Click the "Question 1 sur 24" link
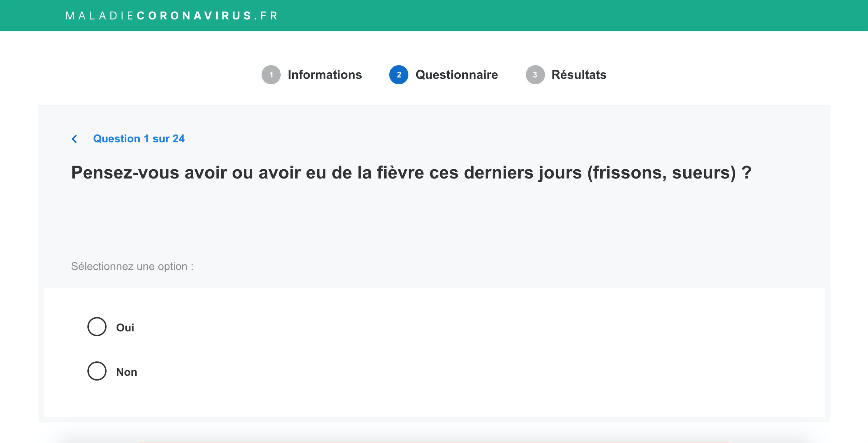Image resolution: width=868 pixels, height=443 pixels. point(139,139)
